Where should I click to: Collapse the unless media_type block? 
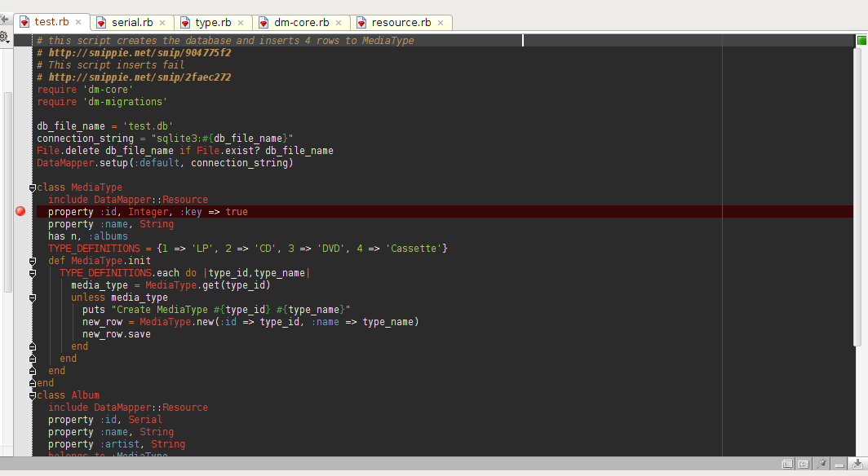33,297
